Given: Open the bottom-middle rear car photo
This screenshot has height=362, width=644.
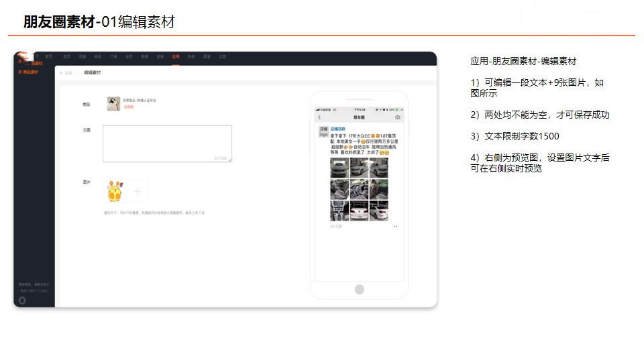Looking at the screenshot, I should [359, 211].
